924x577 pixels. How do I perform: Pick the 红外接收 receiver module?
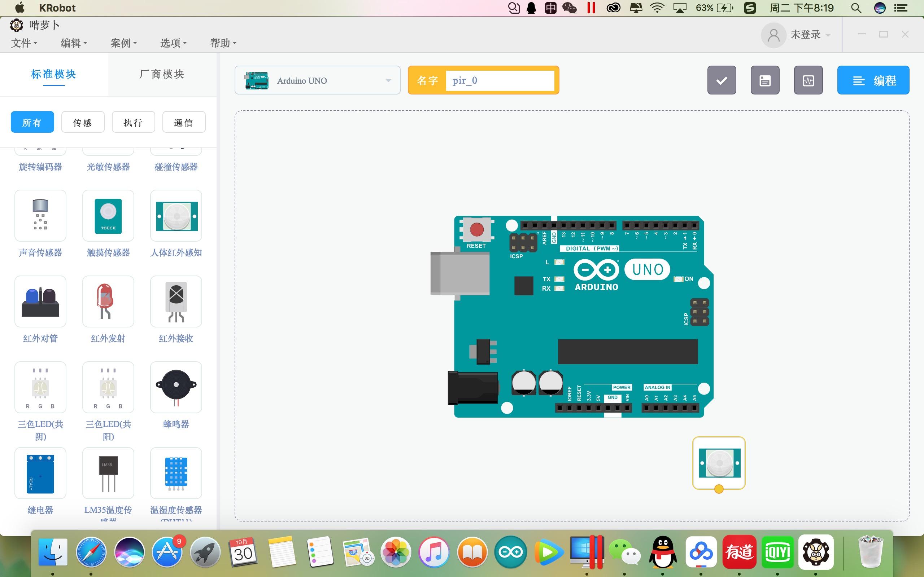(176, 301)
